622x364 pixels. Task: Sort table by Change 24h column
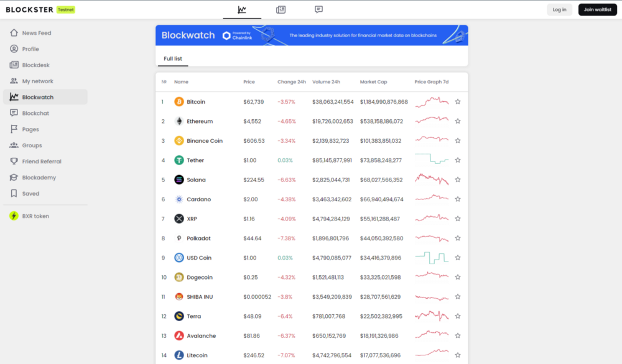pos(291,82)
